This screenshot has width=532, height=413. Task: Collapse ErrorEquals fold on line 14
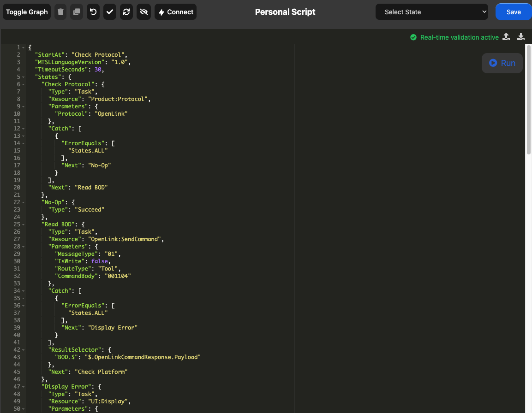(24, 143)
